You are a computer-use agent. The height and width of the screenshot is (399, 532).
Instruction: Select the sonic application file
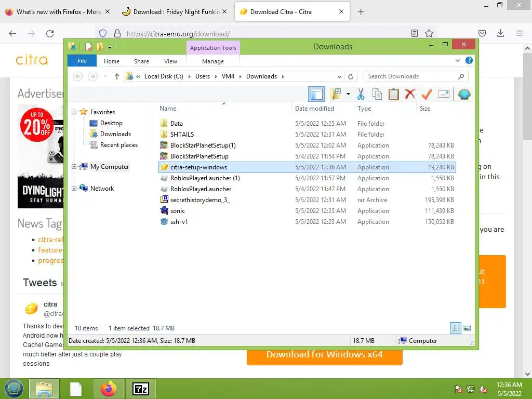click(307, 211)
